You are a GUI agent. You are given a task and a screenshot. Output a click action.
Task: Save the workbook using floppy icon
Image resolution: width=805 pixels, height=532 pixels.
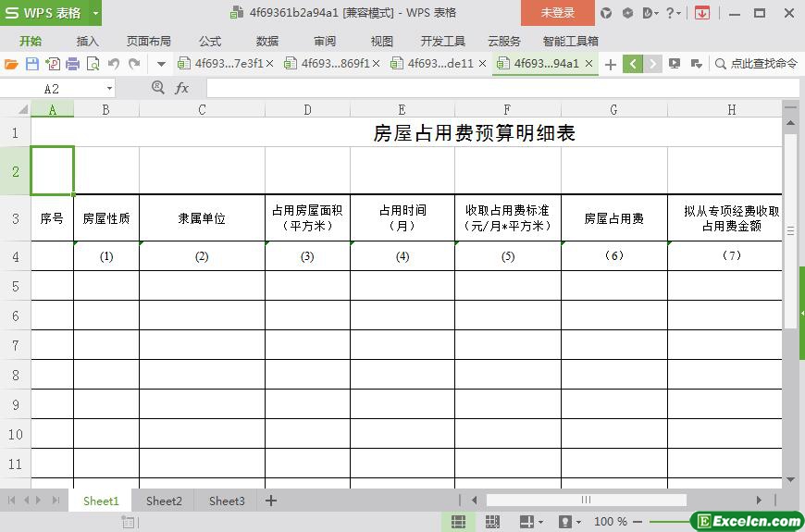click(x=32, y=64)
